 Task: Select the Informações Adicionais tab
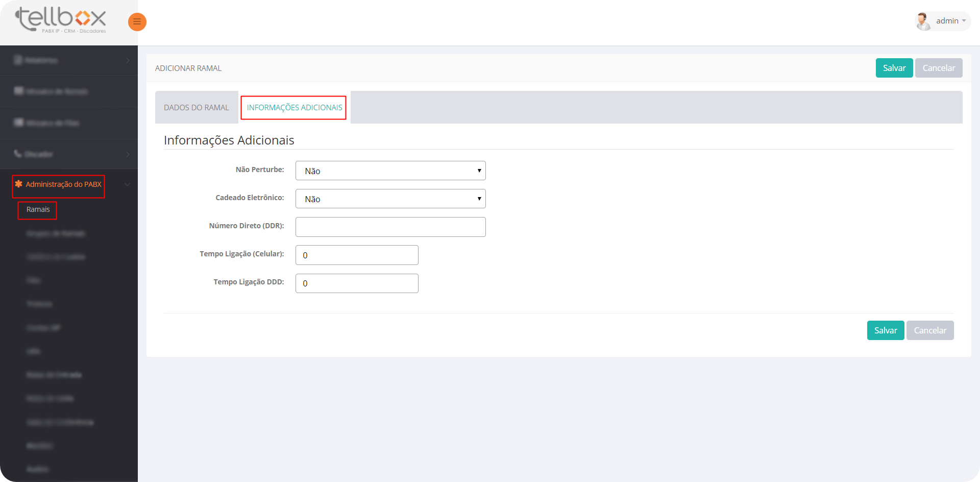coord(294,108)
